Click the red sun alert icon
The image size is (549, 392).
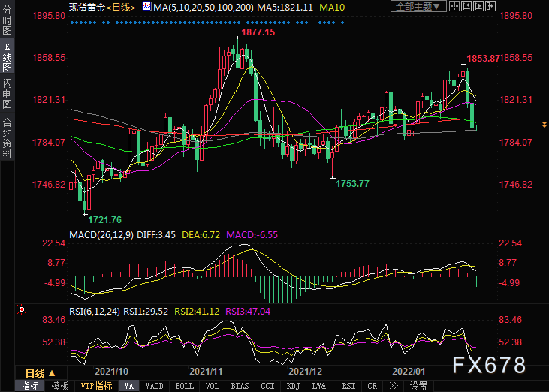pyautogui.click(x=22, y=309)
